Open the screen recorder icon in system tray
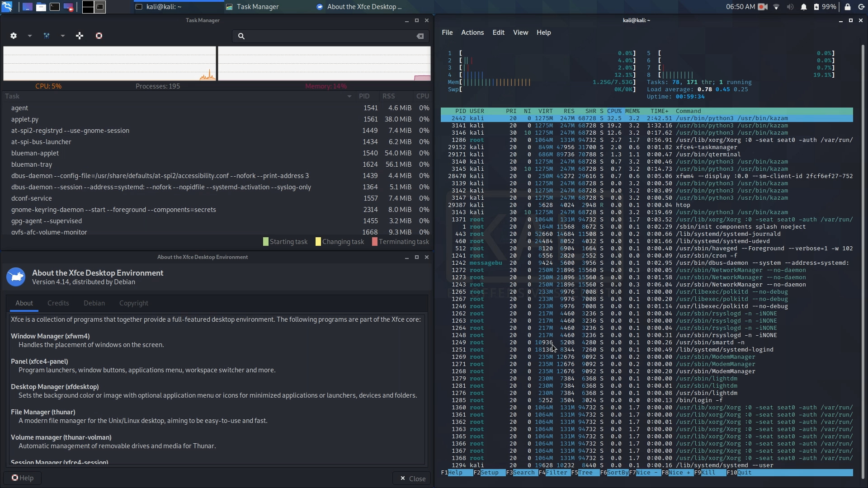The width and height of the screenshot is (868, 488). [x=763, y=7]
